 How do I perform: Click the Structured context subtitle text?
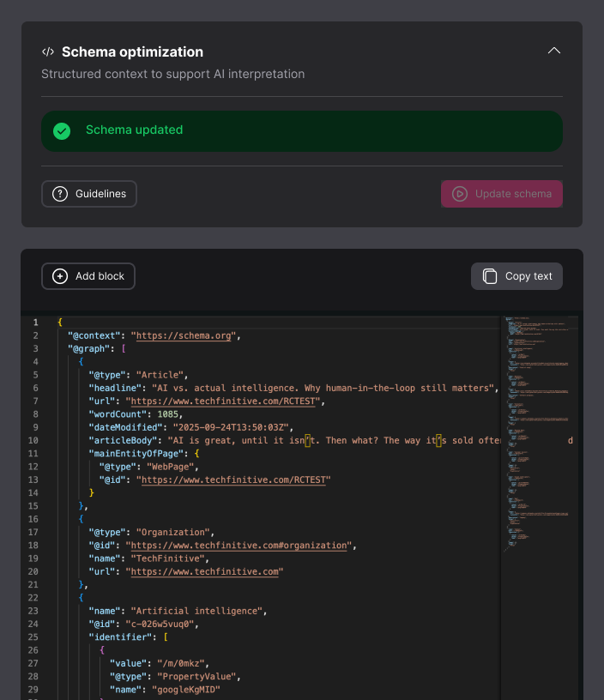tap(172, 74)
